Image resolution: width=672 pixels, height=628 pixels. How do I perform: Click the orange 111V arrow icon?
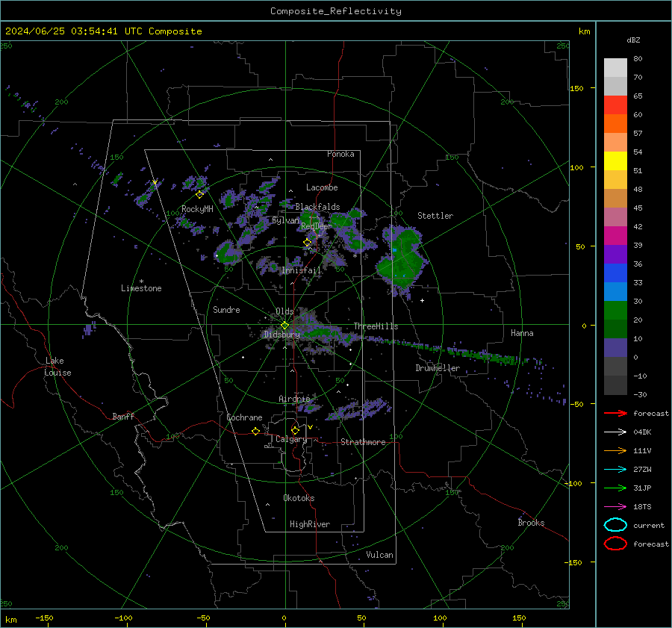click(x=615, y=450)
